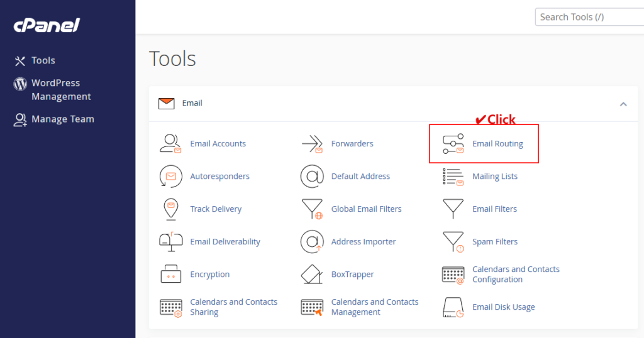Select the Email Deliverability mailbox icon
The image size is (644, 338).
(x=170, y=242)
